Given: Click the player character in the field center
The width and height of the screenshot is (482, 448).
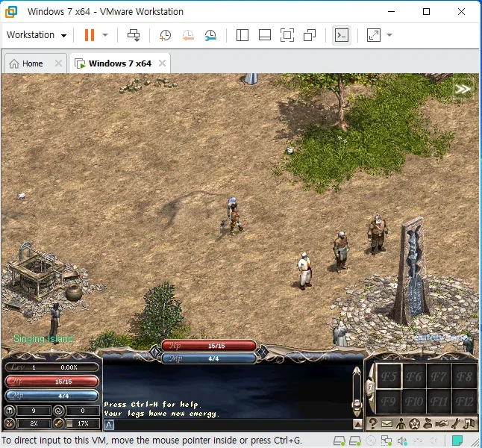Looking at the screenshot, I should [234, 217].
